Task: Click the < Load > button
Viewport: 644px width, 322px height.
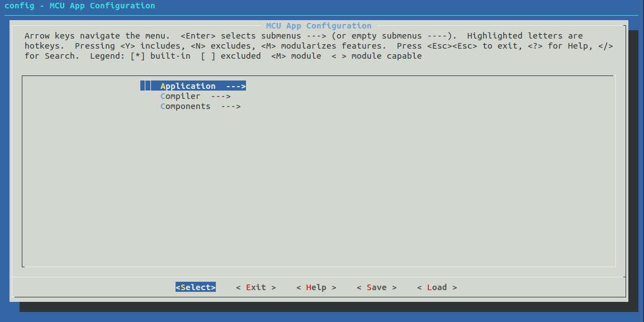Action: 437,287
